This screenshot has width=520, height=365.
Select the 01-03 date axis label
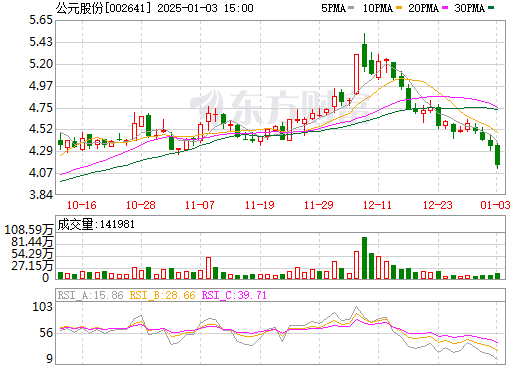[x=496, y=205]
